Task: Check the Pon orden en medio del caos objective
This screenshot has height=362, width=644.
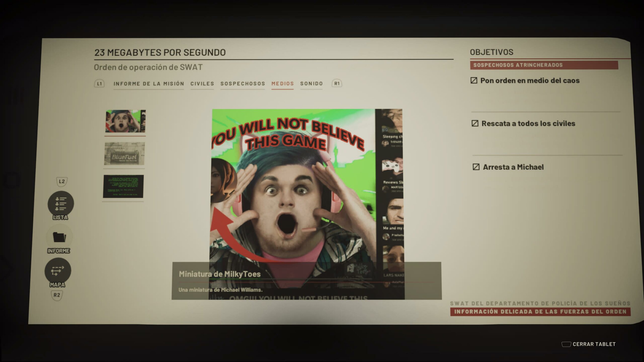Action: point(474,80)
